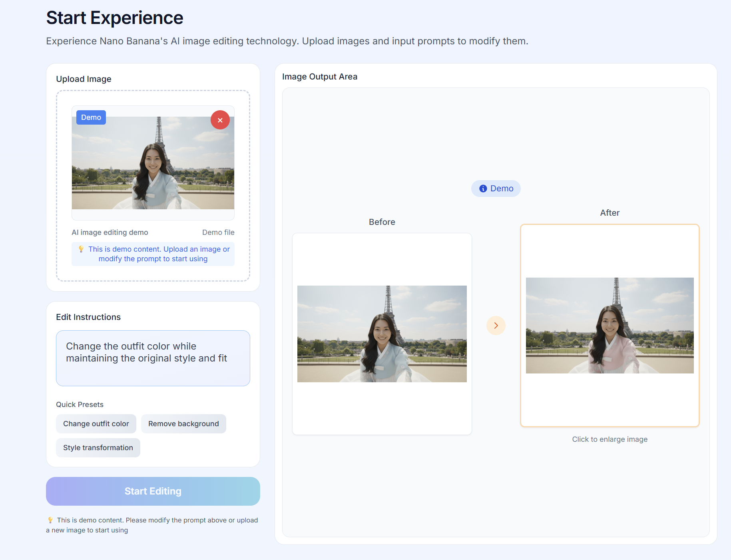Click the lightbulb icon below Start Editing

[x=50, y=520]
